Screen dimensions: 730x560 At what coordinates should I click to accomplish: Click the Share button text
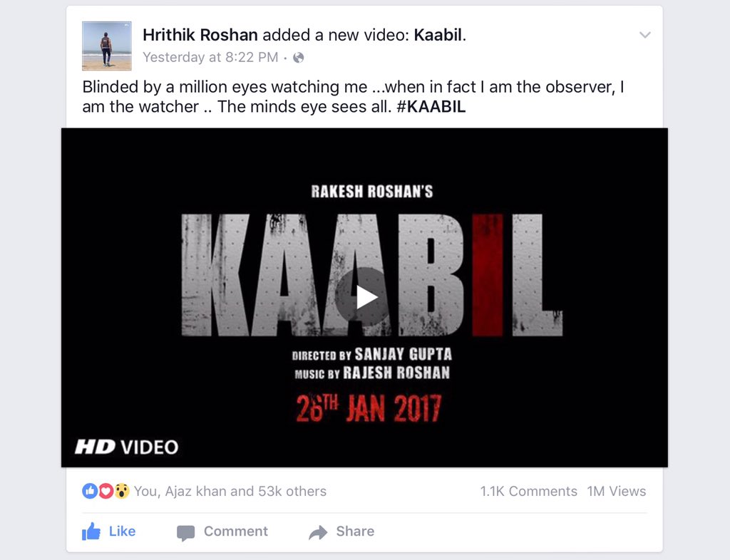point(355,532)
